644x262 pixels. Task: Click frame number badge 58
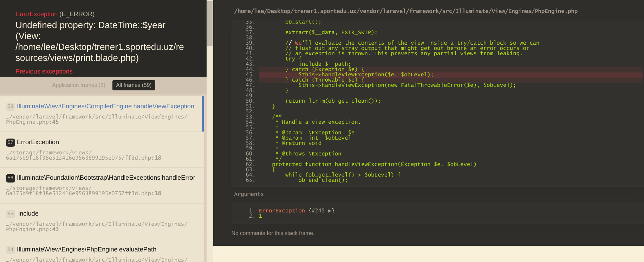point(11,106)
